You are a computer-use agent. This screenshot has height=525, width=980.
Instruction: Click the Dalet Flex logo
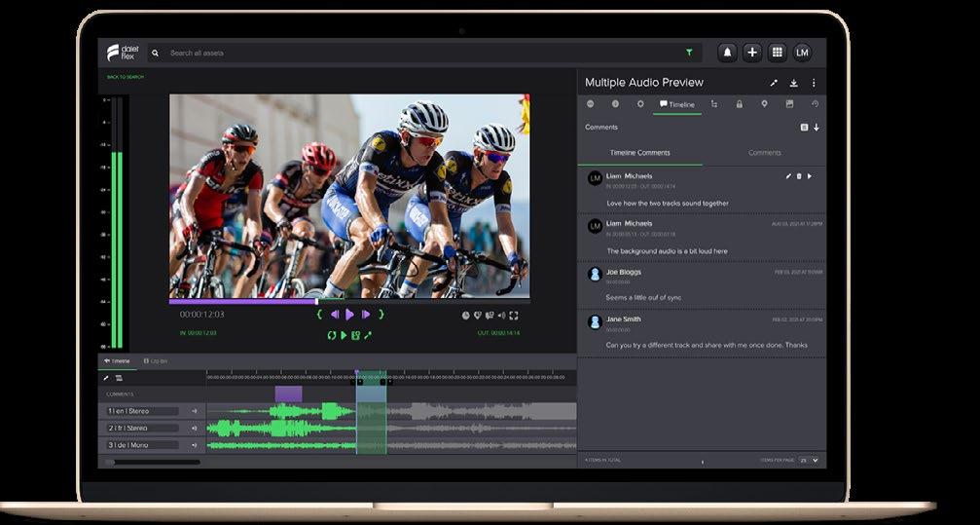pos(123,53)
